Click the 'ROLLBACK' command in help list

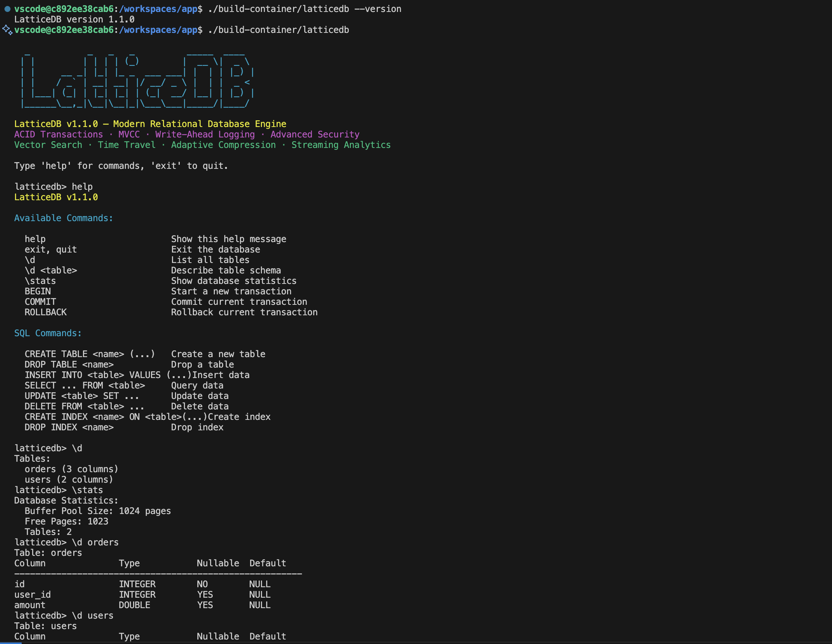point(46,312)
